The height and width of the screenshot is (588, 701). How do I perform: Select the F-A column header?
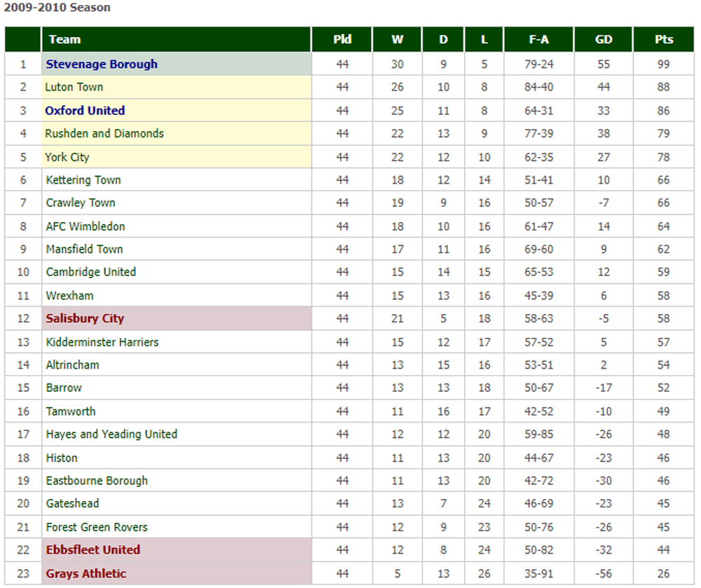click(538, 39)
